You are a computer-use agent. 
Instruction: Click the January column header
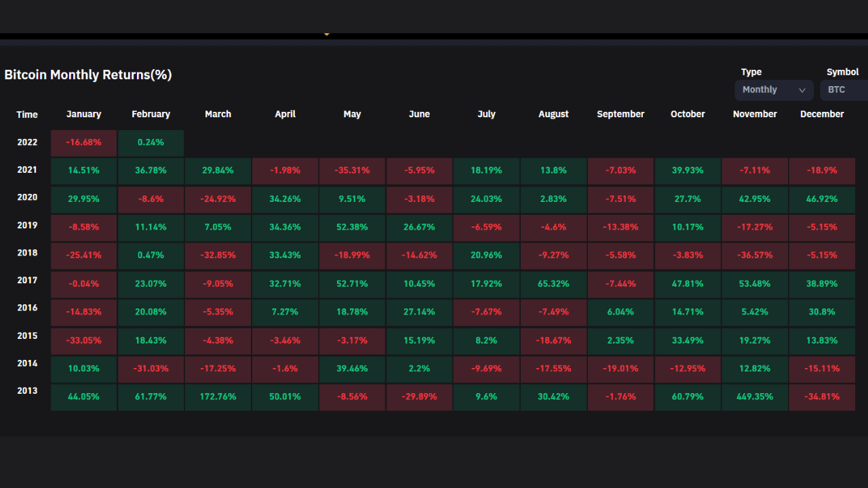84,114
